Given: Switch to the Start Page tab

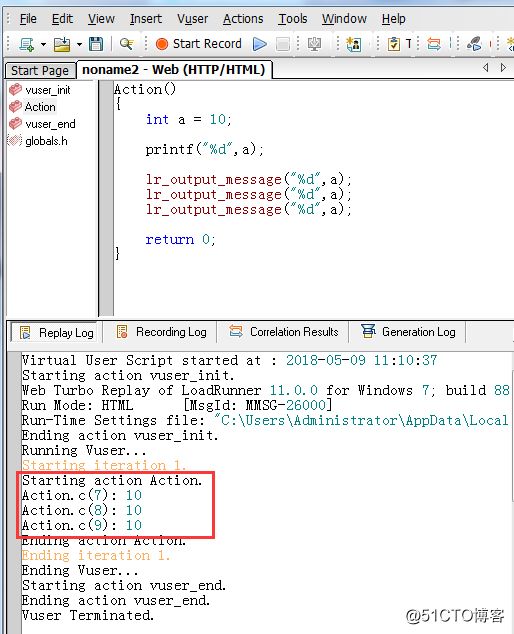Looking at the screenshot, I should (40, 70).
